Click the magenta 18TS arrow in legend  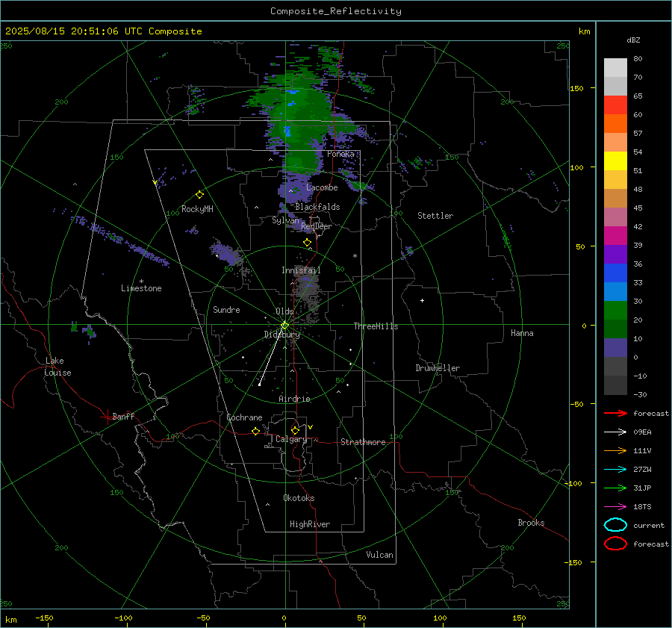click(x=615, y=507)
